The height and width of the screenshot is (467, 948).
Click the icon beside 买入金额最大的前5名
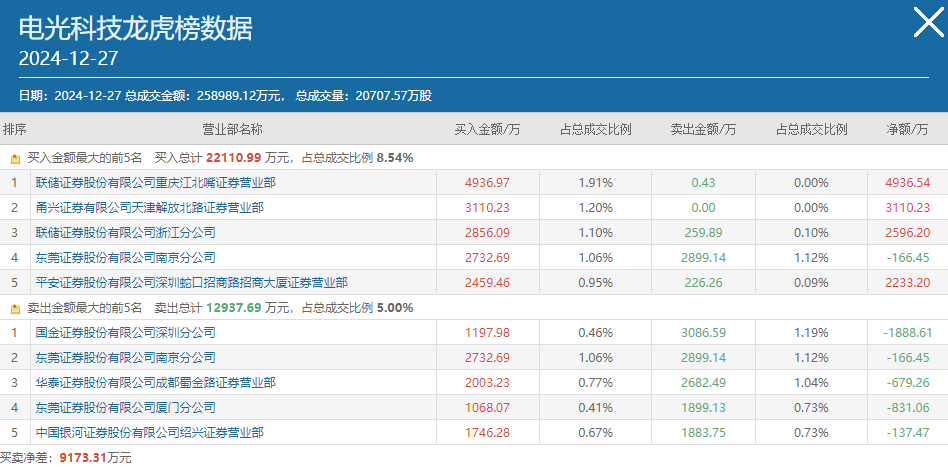(16, 159)
